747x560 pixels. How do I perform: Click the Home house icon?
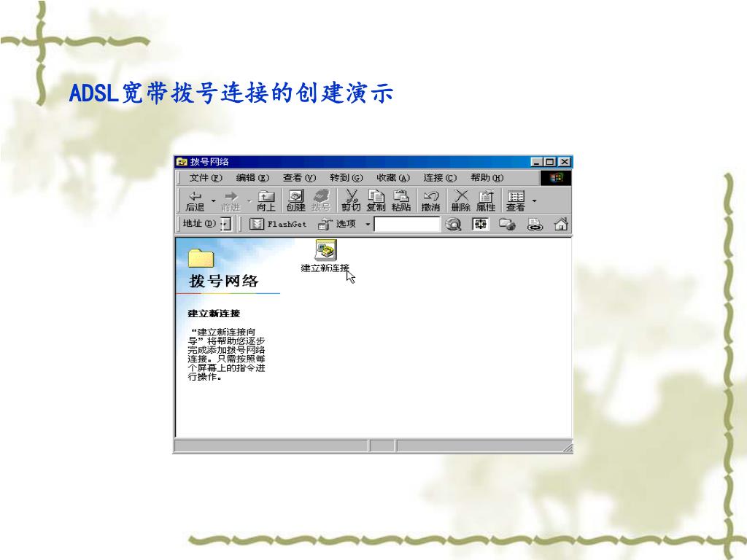point(561,224)
